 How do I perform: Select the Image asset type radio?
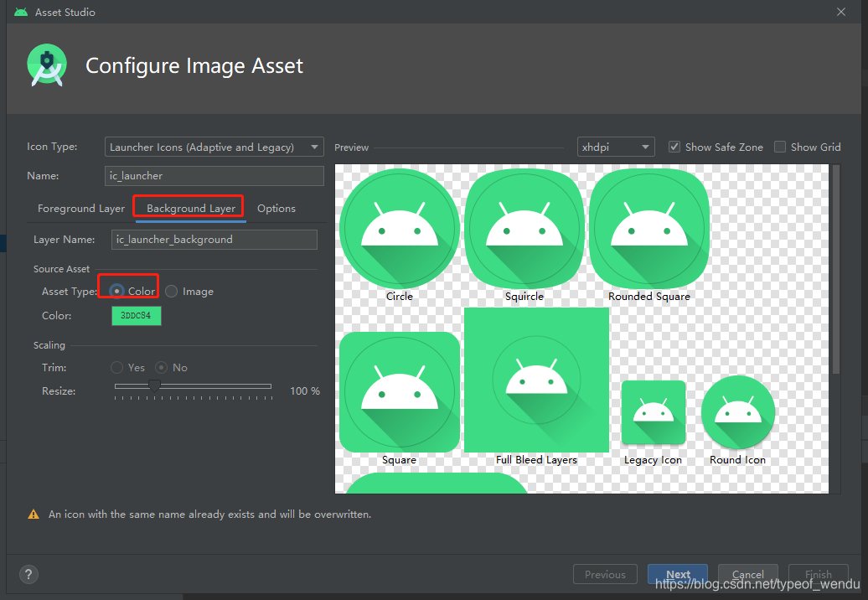click(172, 291)
